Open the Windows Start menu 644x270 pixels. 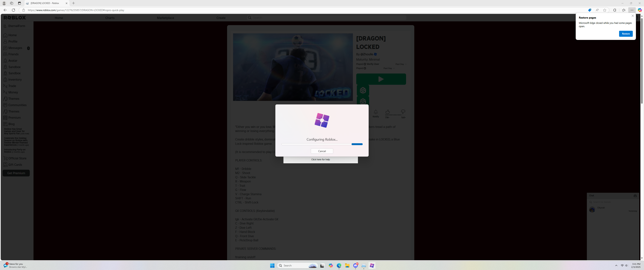(272, 265)
